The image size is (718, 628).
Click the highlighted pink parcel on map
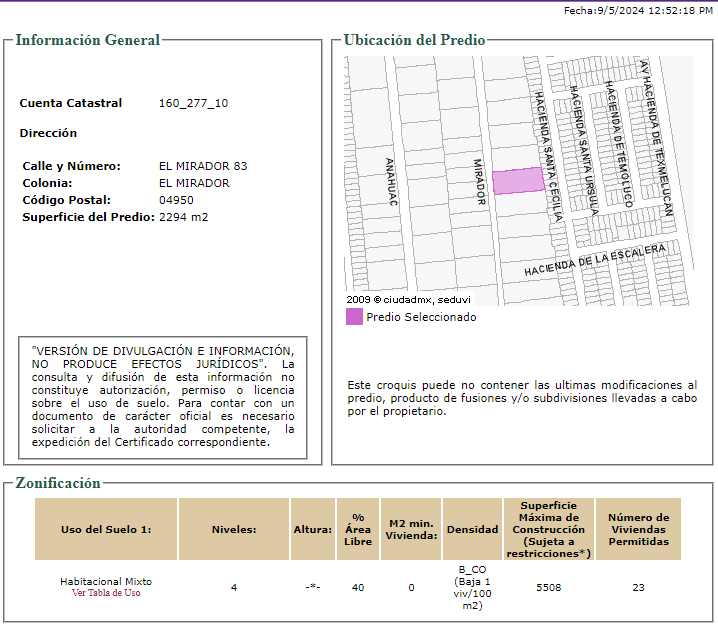[x=518, y=180]
